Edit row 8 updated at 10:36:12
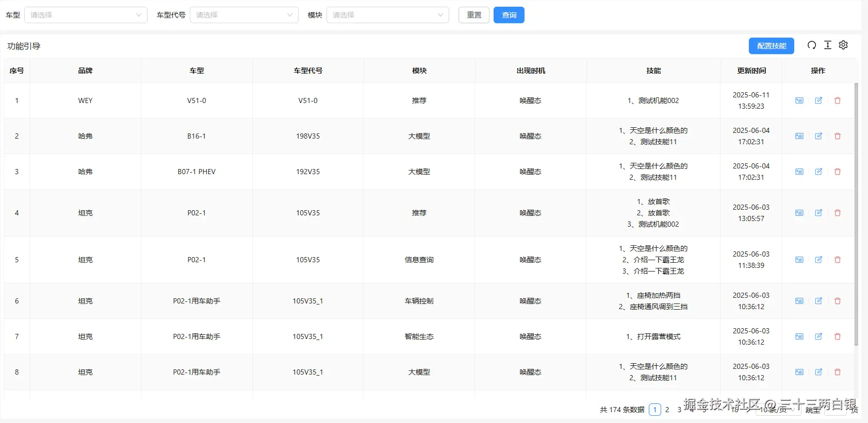This screenshot has height=423, width=868. point(818,372)
